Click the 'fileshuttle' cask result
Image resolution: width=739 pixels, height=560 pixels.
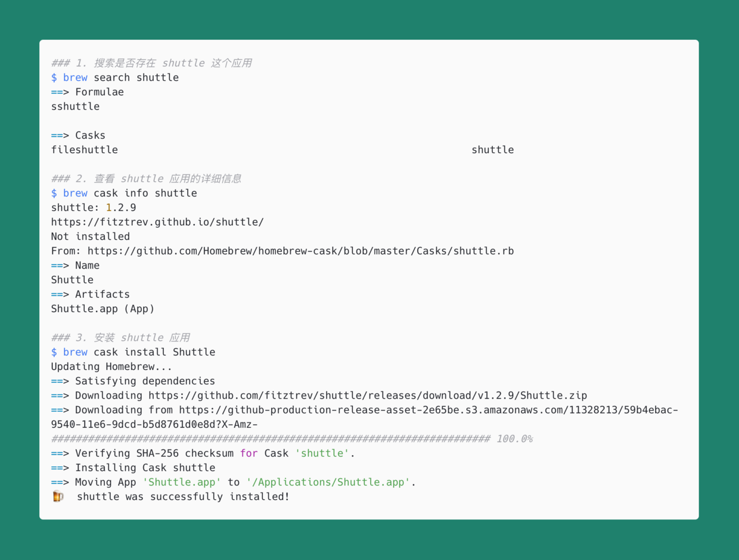tap(85, 150)
